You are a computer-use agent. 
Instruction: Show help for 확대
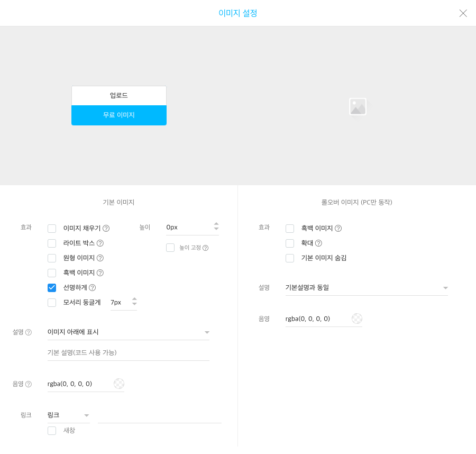(318, 243)
